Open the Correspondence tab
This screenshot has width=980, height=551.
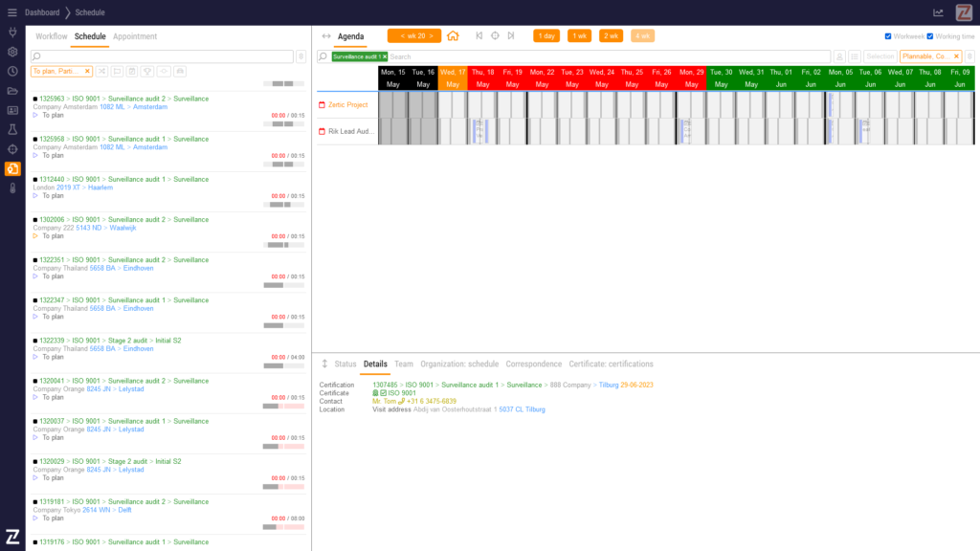pyautogui.click(x=534, y=364)
